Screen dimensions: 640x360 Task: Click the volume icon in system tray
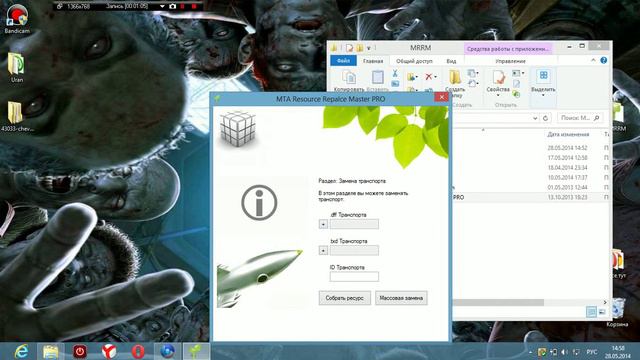click(564, 352)
